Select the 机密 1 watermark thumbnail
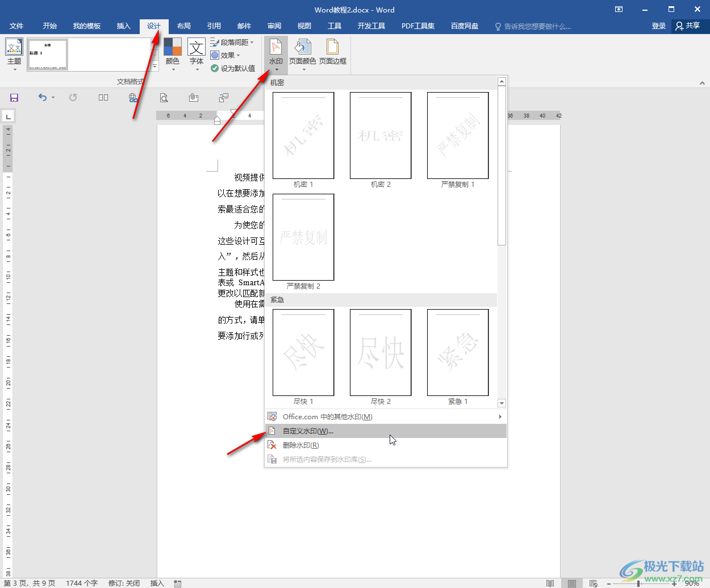This screenshot has height=588, width=710. [303, 135]
